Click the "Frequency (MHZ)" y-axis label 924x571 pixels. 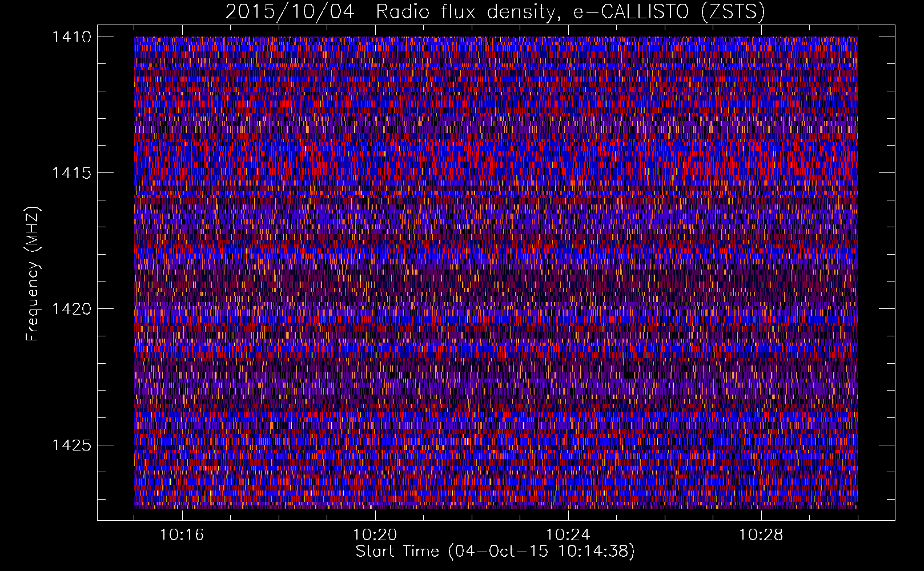tap(33, 274)
